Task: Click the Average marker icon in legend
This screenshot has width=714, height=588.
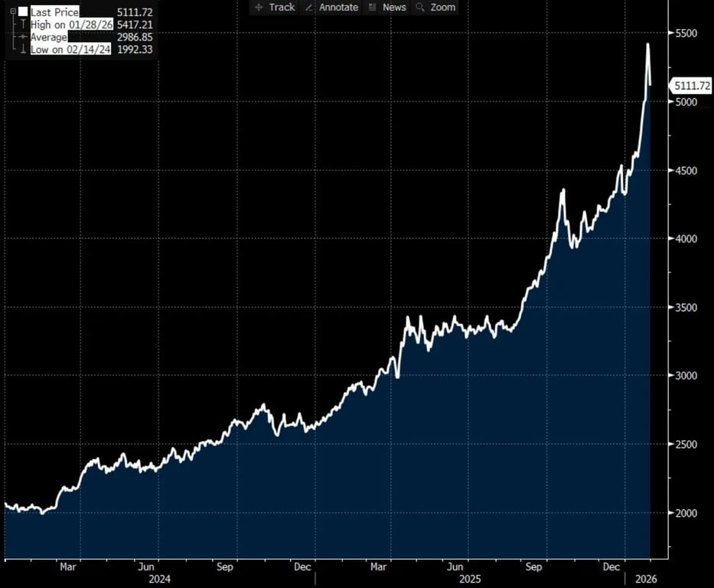Action: pyautogui.click(x=23, y=38)
